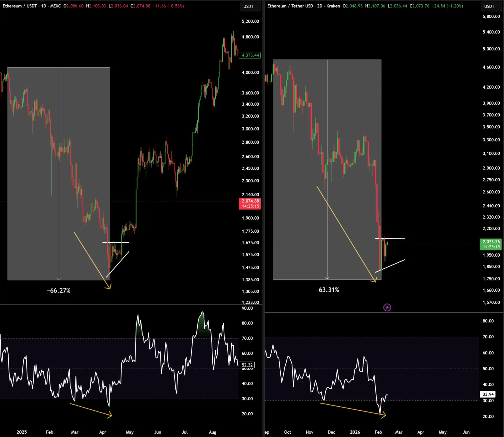504x437 pixels.
Task: Click the green 4,373.44 price tag
Action: coord(250,55)
